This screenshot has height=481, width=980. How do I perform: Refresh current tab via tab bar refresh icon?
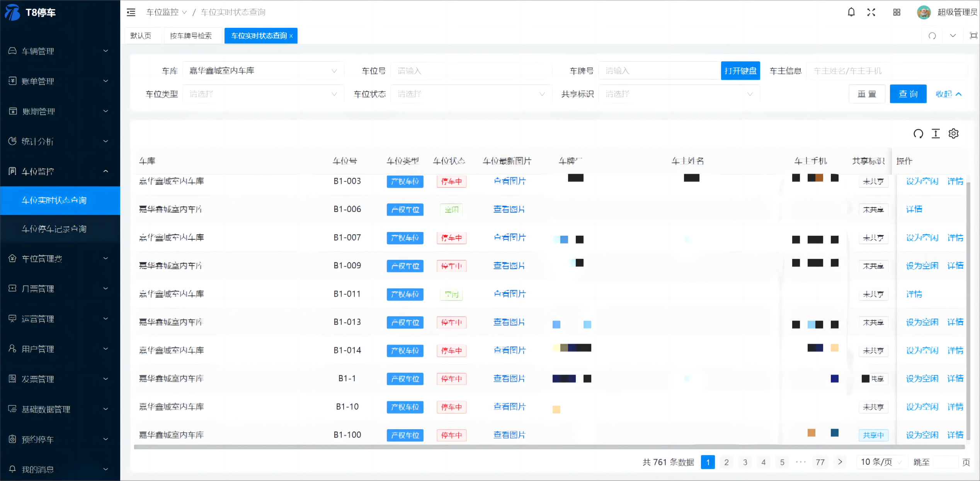pyautogui.click(x=932, y=36)
